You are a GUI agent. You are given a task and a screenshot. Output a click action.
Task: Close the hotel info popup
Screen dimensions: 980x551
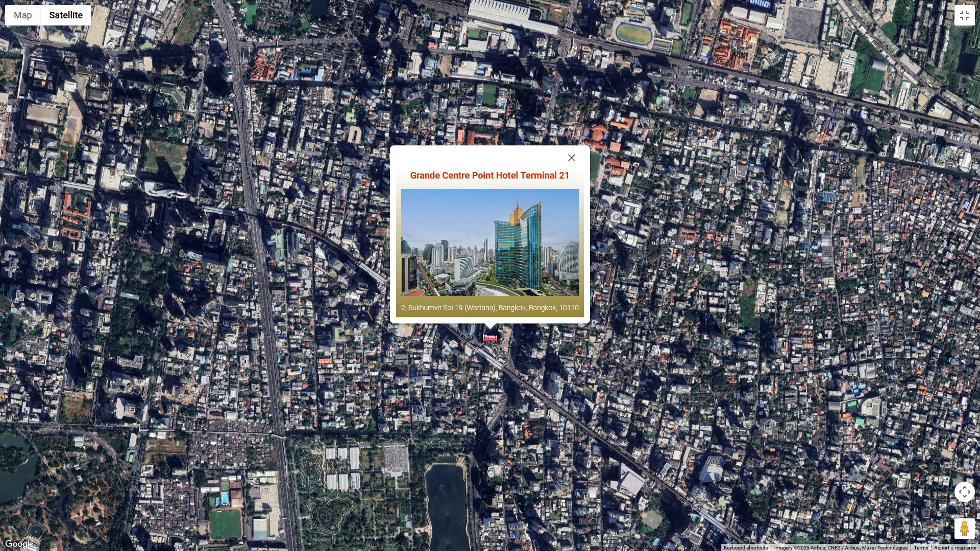(572, 158)
